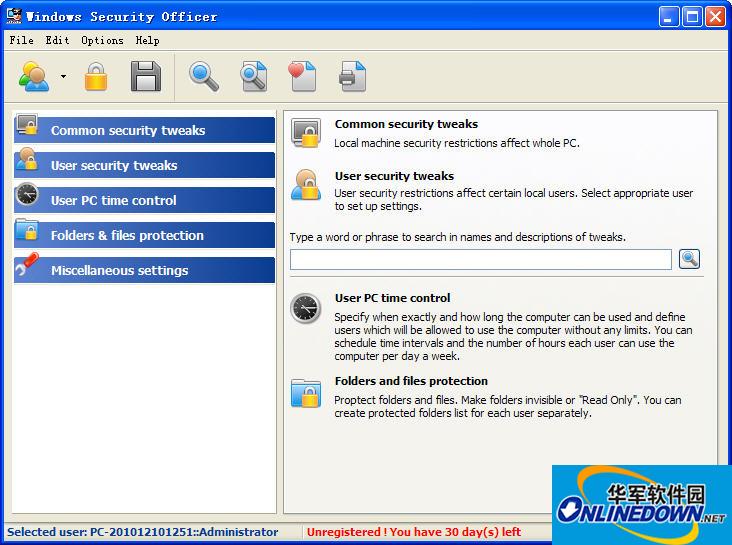Select User security tweaks in the sidebar

(144, 165)
